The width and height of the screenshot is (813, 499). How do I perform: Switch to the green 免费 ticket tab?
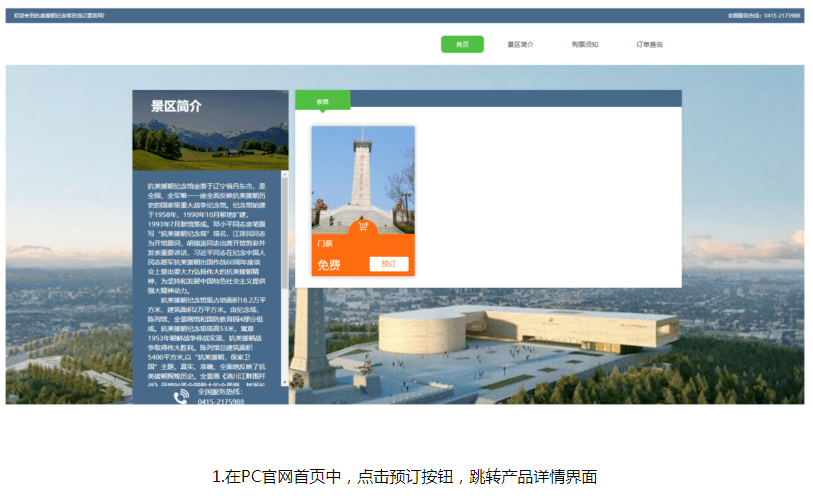[322, 101]
